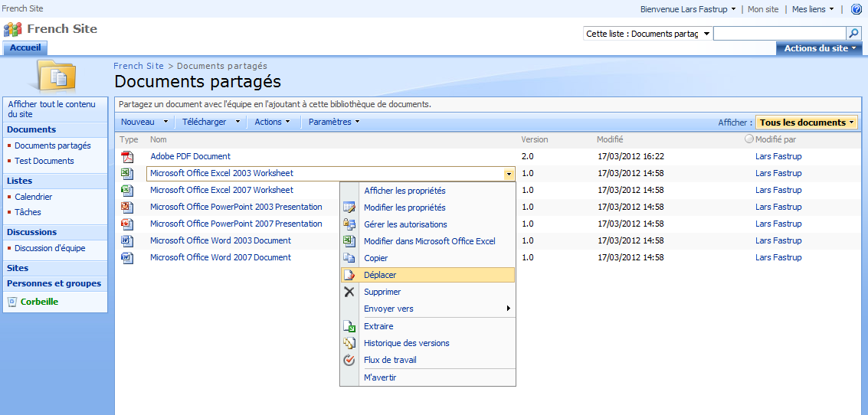Viewport: 868px width, 415px height.
Task: Open the Mes liens dropdown
Action: point(813,9)
